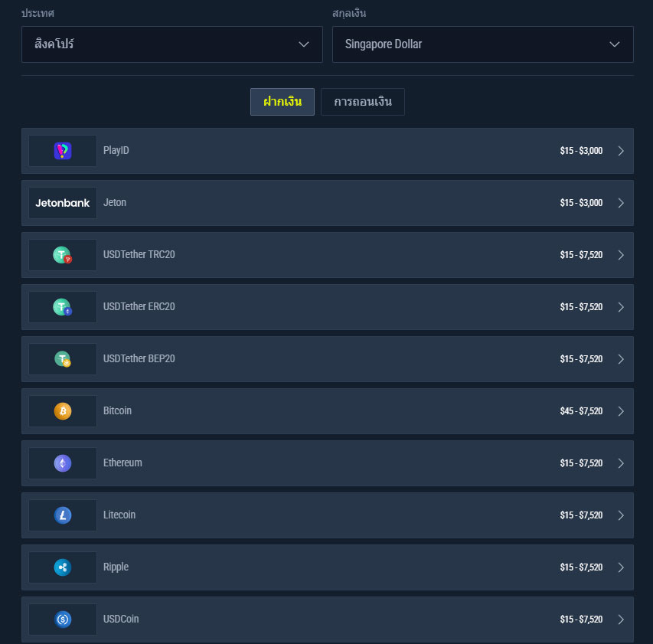Click the Bitcoin icon
Viewport: 653px width, 644px height.
(62, 411)
